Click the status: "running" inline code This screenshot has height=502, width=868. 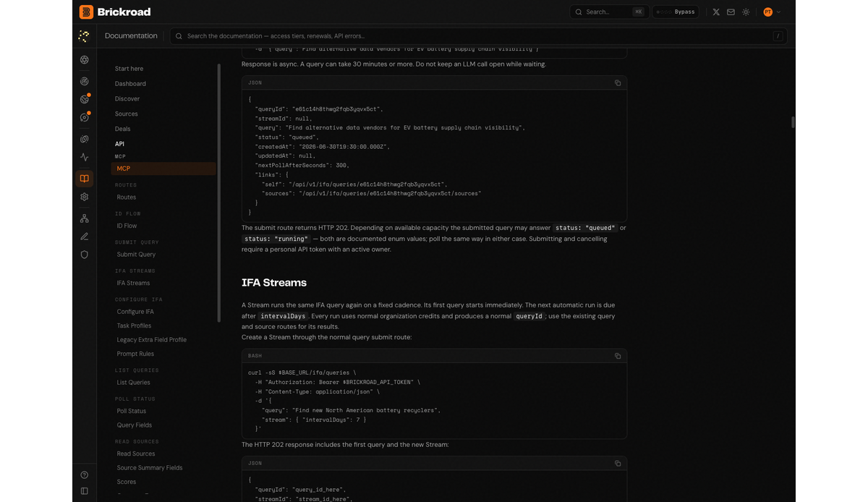click(276, 239)
